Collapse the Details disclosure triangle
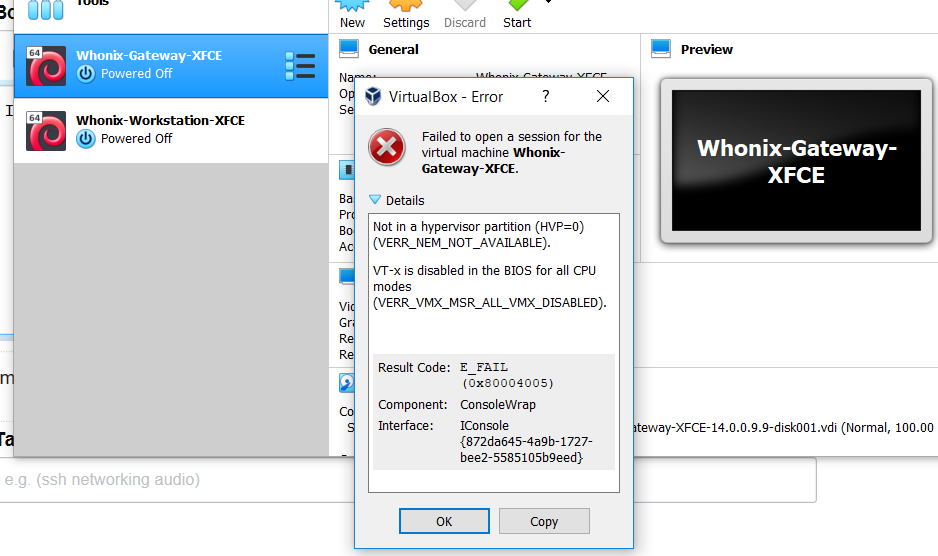 point(375,199)
